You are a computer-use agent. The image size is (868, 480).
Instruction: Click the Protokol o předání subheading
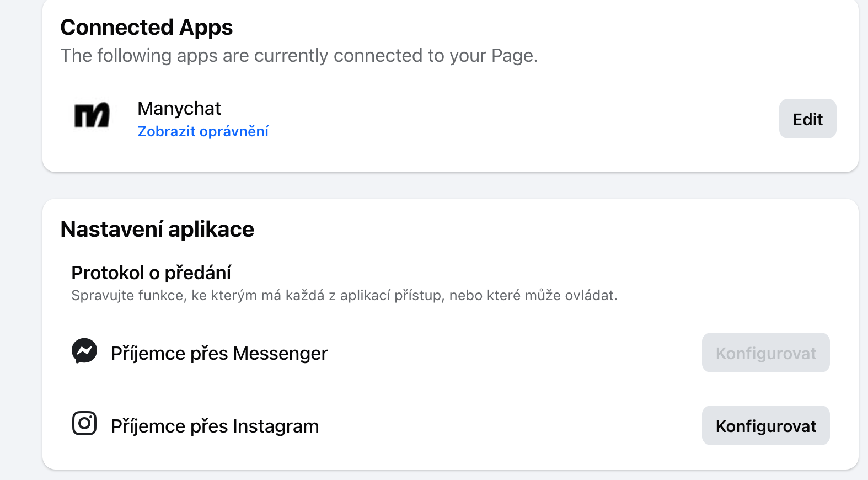pos(151,273)
